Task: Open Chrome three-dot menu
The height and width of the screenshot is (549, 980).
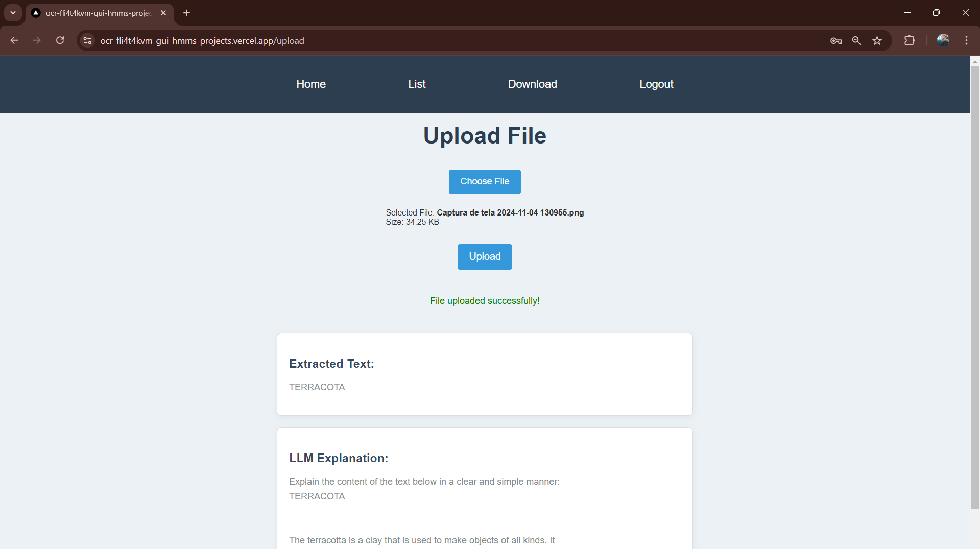Action: tap(966, 40)
